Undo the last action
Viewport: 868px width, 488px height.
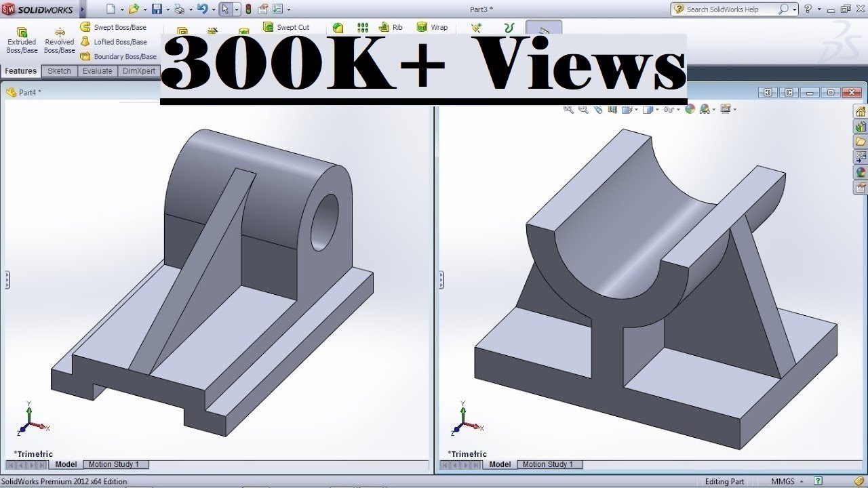coord(202,9)
